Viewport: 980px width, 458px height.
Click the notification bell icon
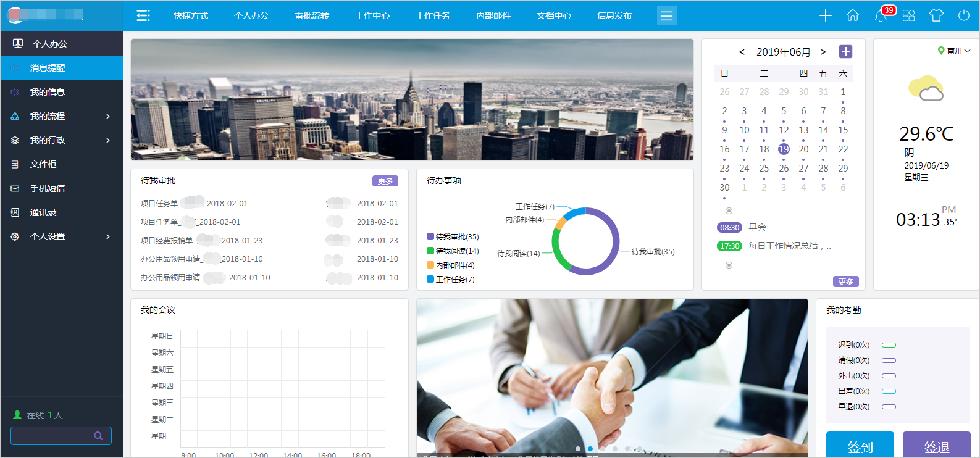[881, 16]
